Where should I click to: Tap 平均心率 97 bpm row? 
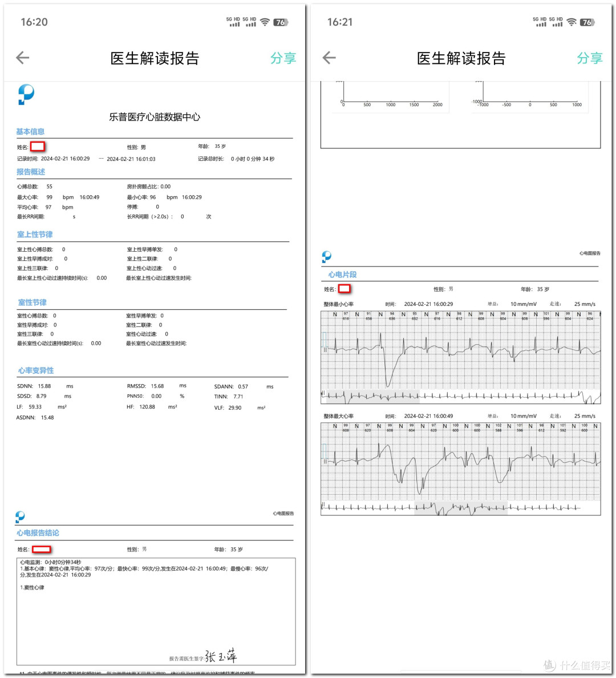click(x=46, y=207)
